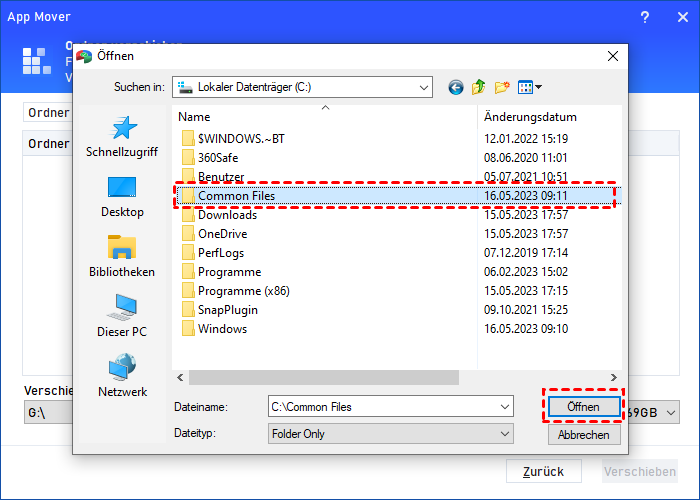Open Netzwerk in the places sidebar

coord(122,376)
